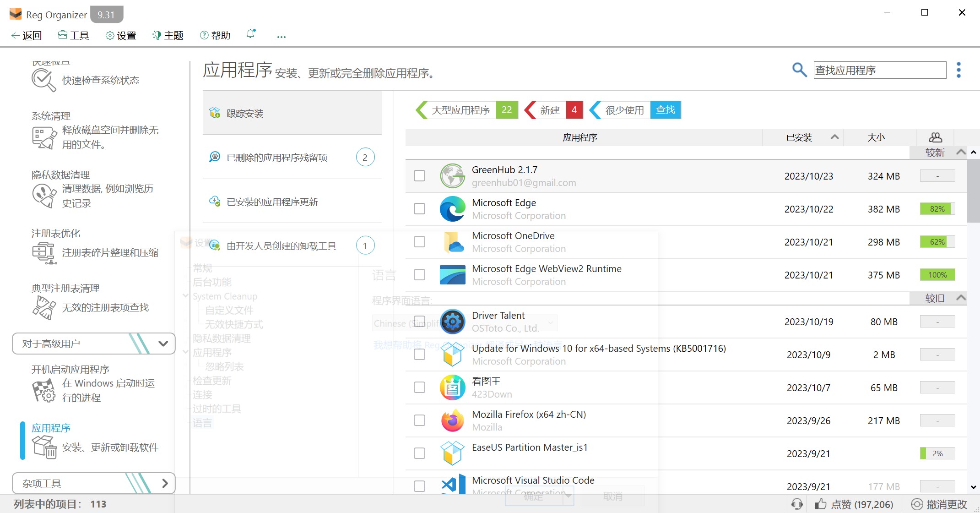Check the Edge WebView2 Runtime checkbox
The width and height of the screenshot is (980, 513).
pyautogui.click(x=419, y=275)
